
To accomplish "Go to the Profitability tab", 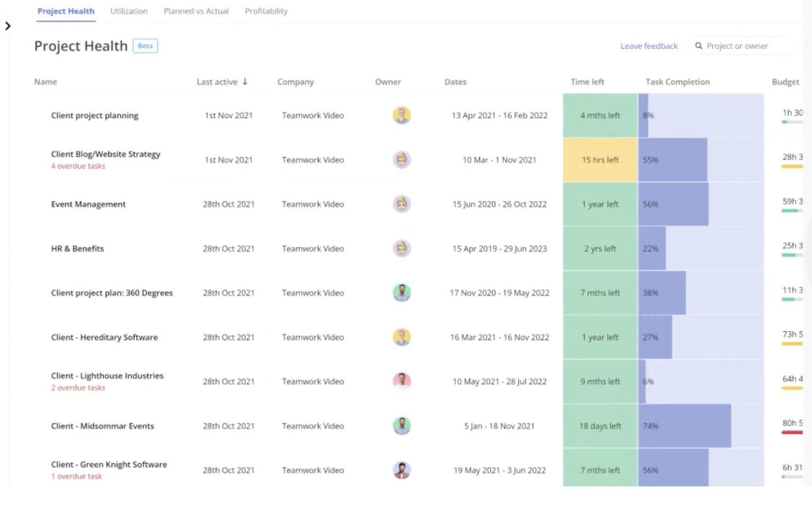I will [266, 11].
